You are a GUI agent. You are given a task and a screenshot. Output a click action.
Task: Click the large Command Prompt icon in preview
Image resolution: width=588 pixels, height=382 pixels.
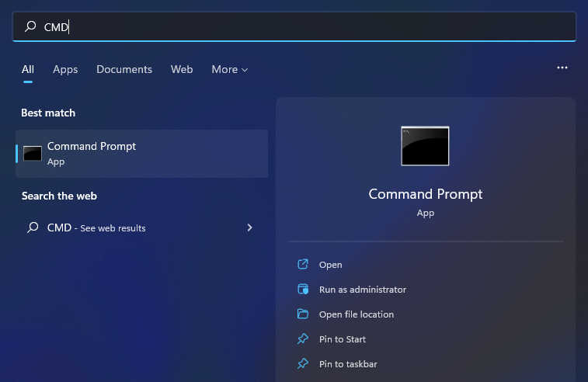[425, 146]
